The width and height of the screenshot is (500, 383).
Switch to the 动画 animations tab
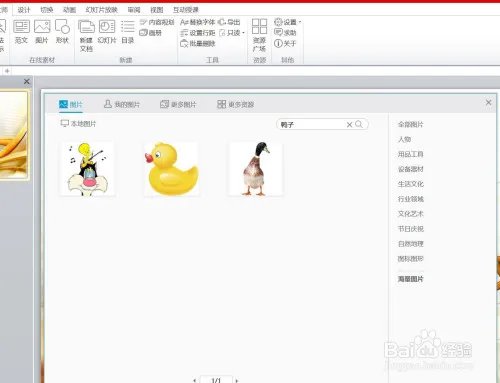pyautogui.click(x=69, y=10)
